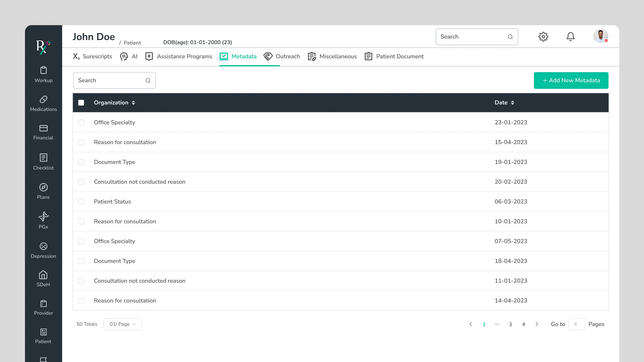Tick the checkbox for date 23-01-2023
The height and width of the screenshot is (362, 644).
coord(81,122)
